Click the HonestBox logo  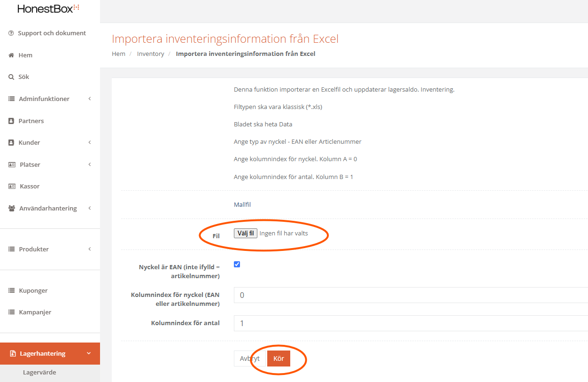[48, 8]
